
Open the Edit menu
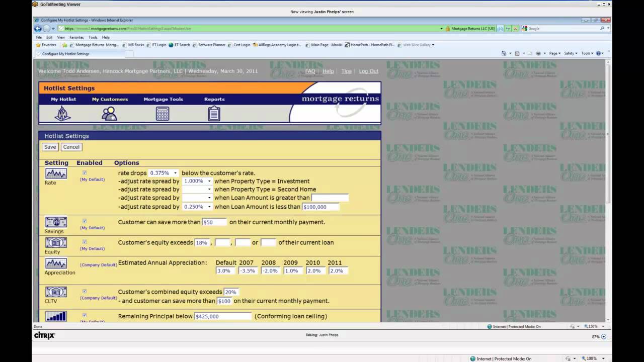point(49,37)
